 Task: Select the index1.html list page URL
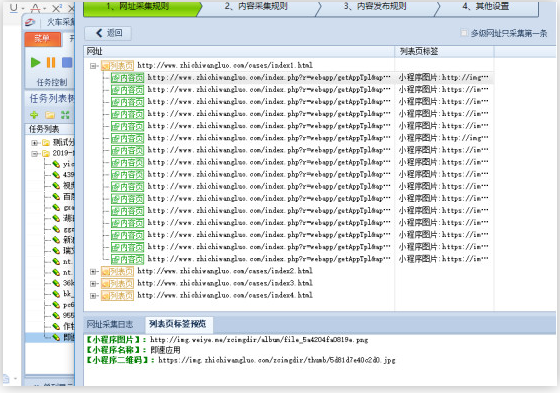click(225, 65)
